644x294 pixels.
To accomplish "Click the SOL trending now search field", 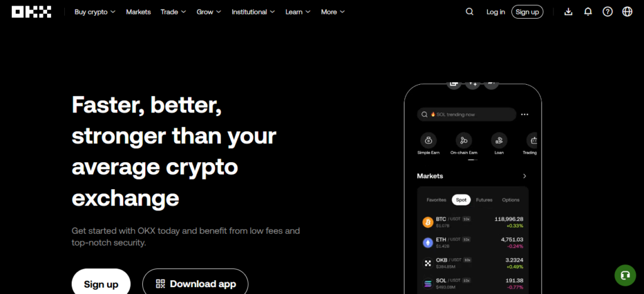I will [467, 114].
